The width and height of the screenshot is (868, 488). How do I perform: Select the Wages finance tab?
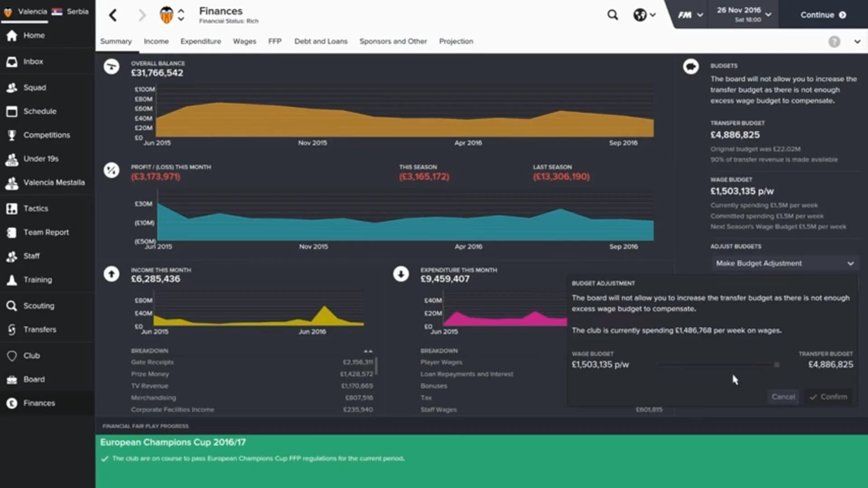click(x=244, y=41)
